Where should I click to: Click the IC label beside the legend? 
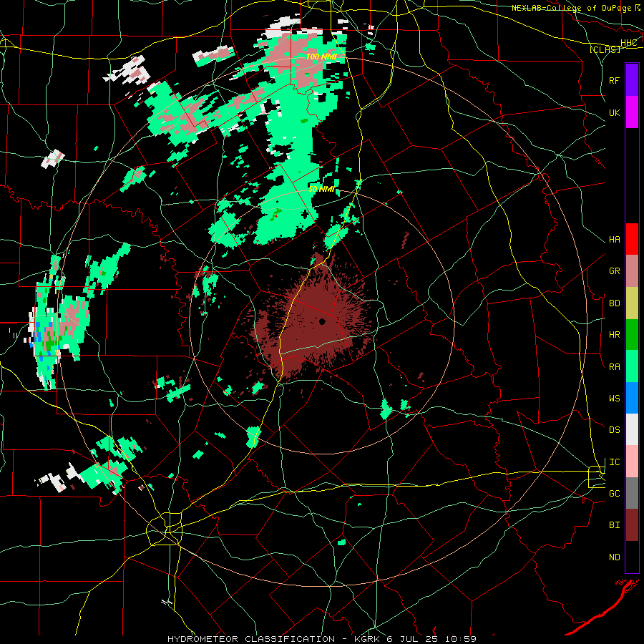[x=614, y=462]
